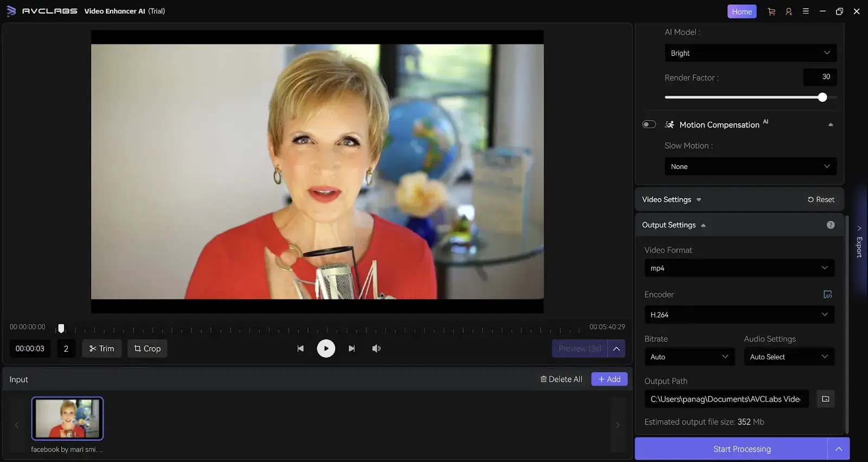Open the Bitrate dropdown set to Auto

(x=689, y=357)
